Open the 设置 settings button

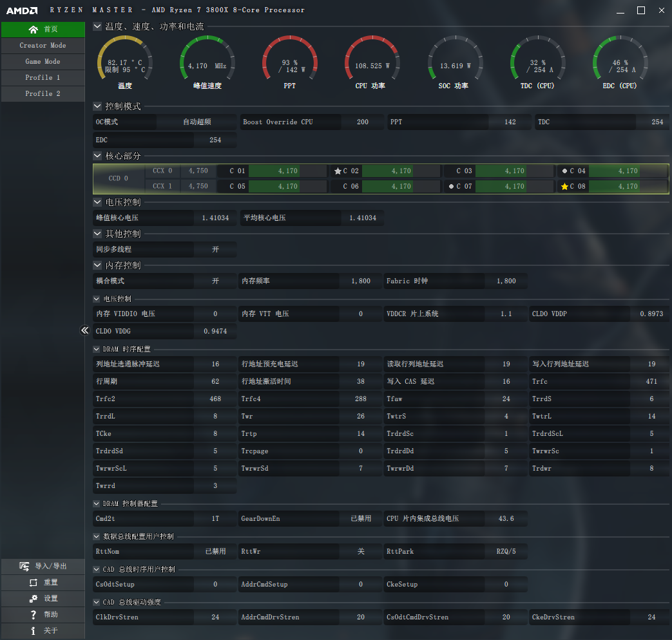(43, 598)
